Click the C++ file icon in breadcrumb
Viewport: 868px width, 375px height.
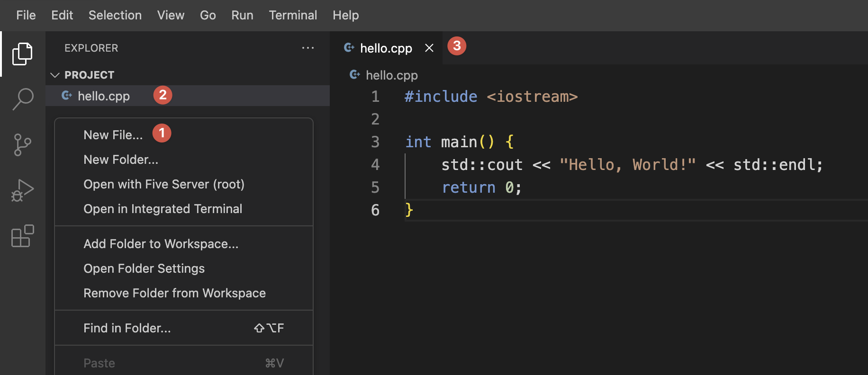pyautogui.click(x=354, y=75)
